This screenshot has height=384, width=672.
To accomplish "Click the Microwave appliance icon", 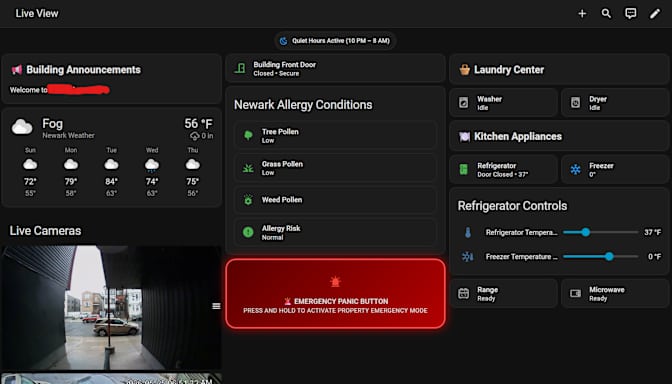I will (575, 294).
